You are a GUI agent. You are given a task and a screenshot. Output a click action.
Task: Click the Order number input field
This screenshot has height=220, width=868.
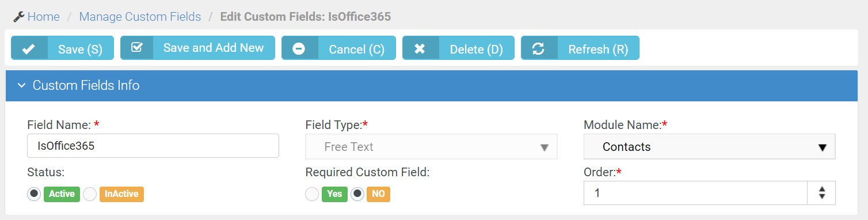pyautogui.click(x=696, y=194)
